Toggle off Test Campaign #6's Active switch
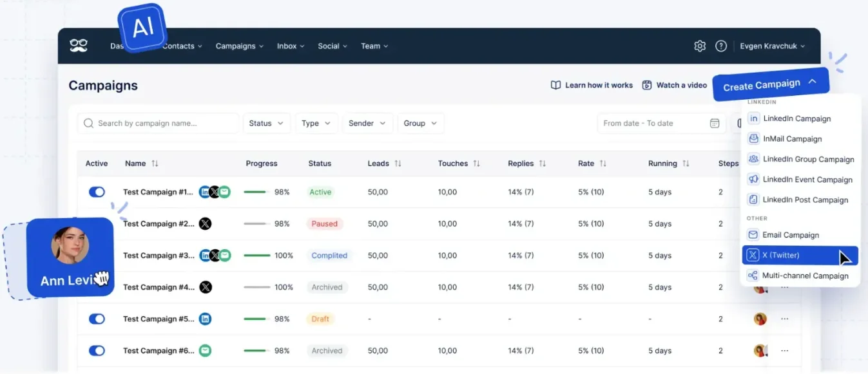The image size is (868, 374). [97, 350]
